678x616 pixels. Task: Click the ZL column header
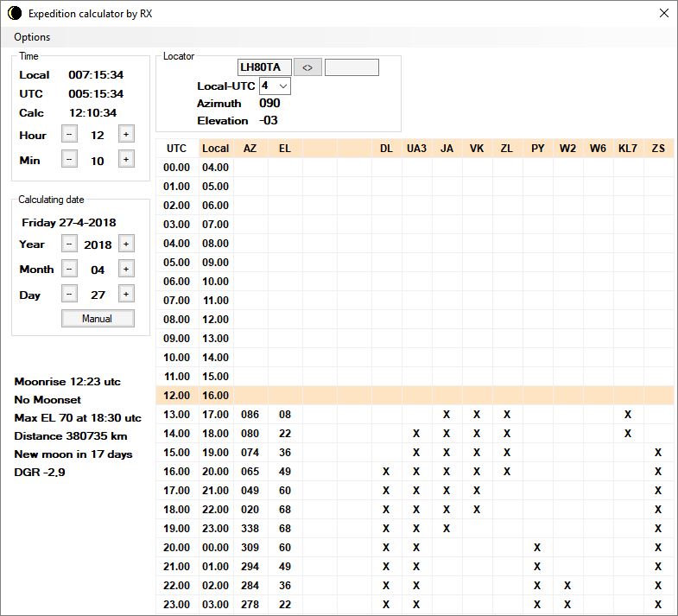(x=507, y=149)
